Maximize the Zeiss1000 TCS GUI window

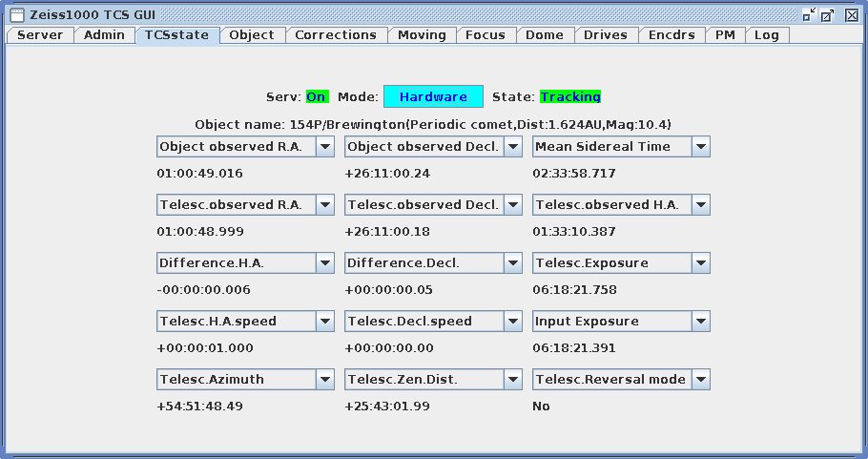pos(828,15)
